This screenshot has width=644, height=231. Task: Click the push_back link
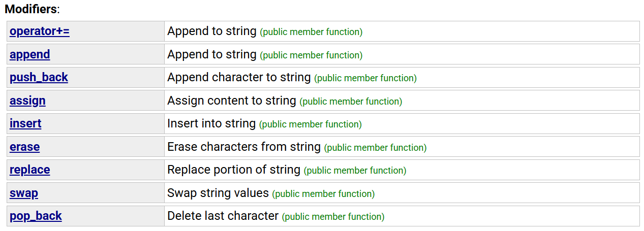[x=39, y=78]
